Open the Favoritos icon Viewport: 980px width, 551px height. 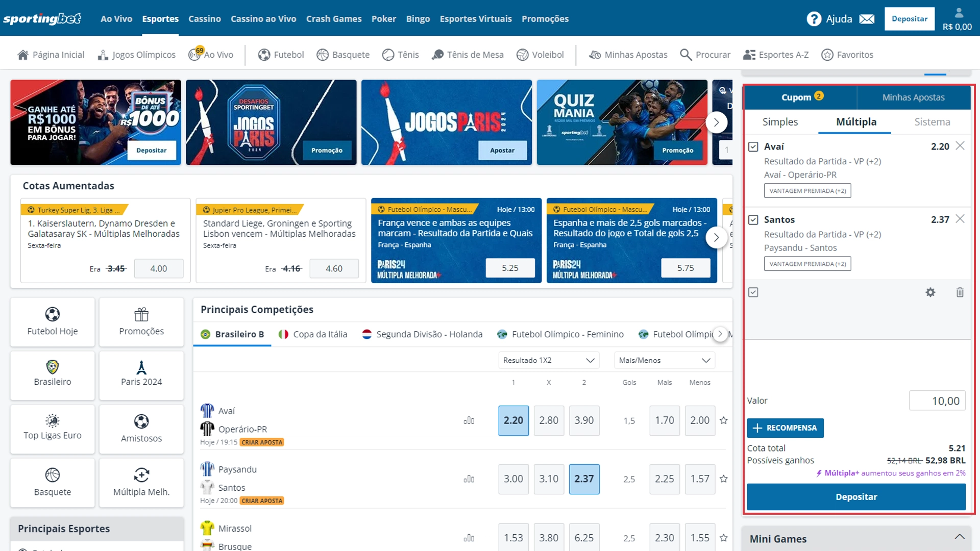(x=828, y=55)
